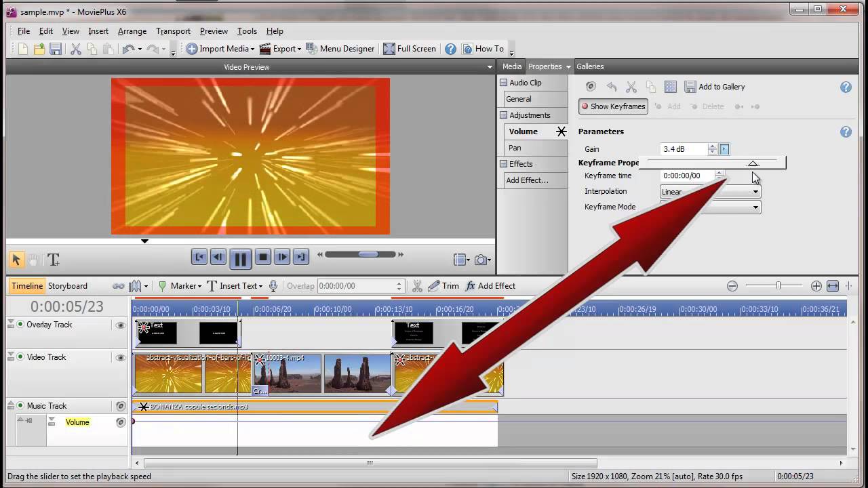
Task: Click the grid presets icon in the Properties panel
Action: coord(671,87)
